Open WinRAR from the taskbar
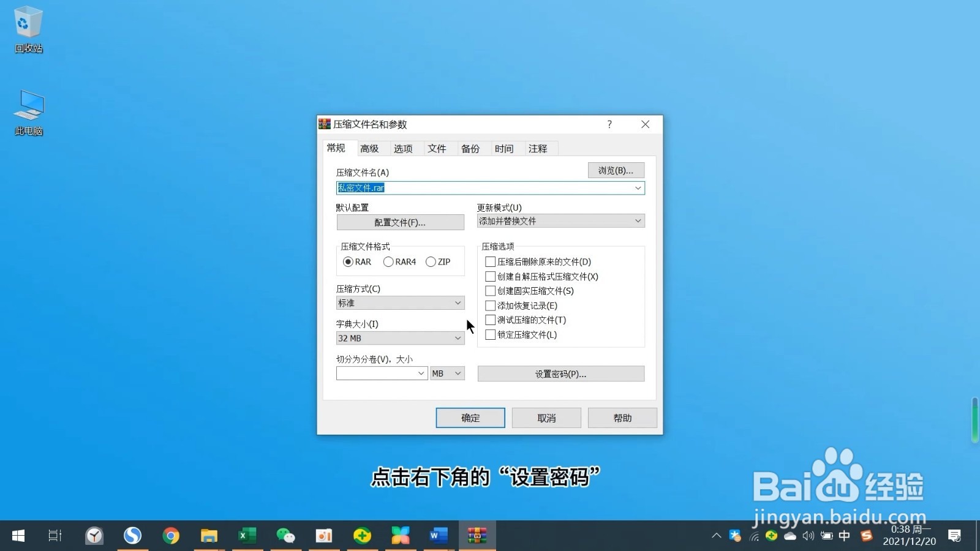This screenshot has width=980, height=551. pos(477,535)
